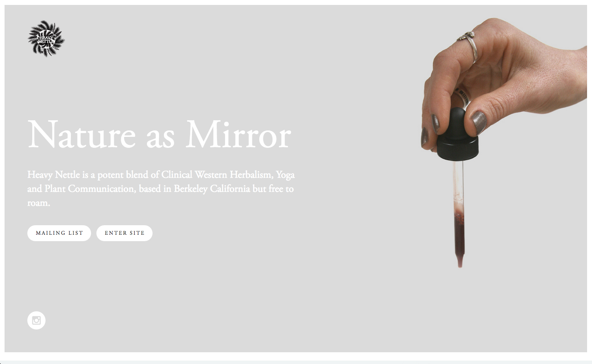
Task: Click the word "Nature" in headline
Action: coord(82,135)
